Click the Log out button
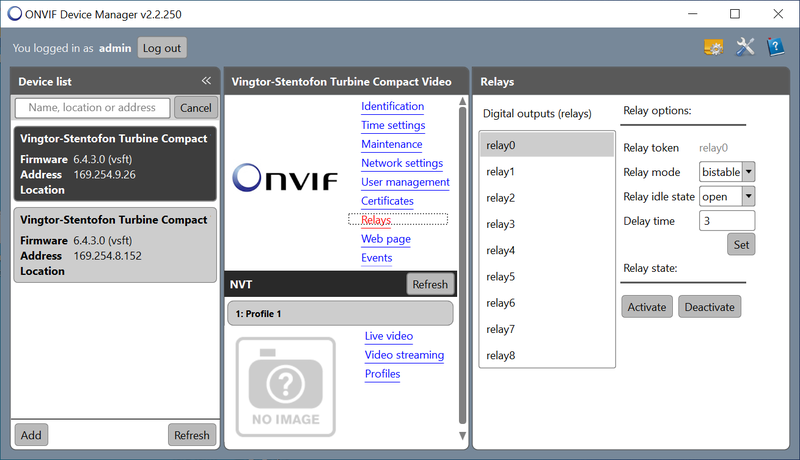The width and height of the screenshot is (800, 460). [161, 48]
